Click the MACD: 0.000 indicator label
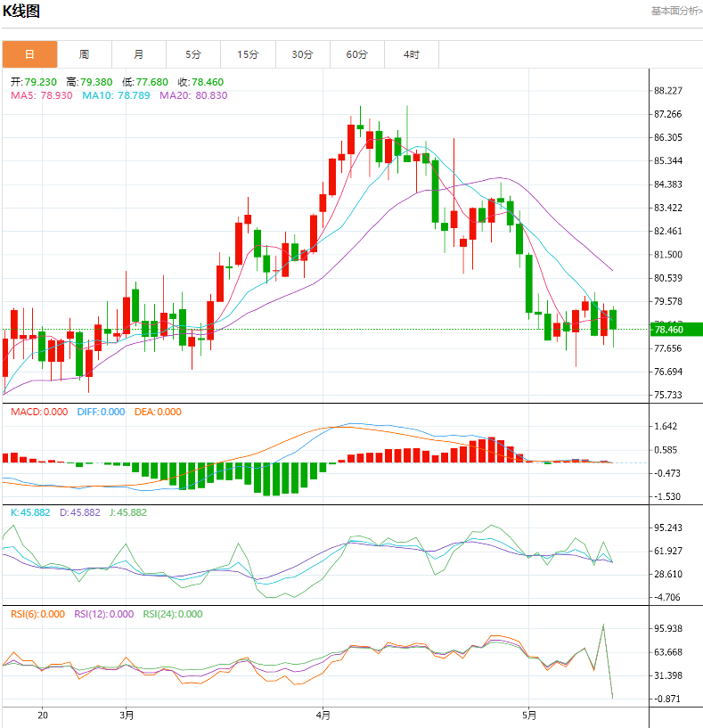Image resolution: width=703 pixels, height=728 pixels. (39, 412)
